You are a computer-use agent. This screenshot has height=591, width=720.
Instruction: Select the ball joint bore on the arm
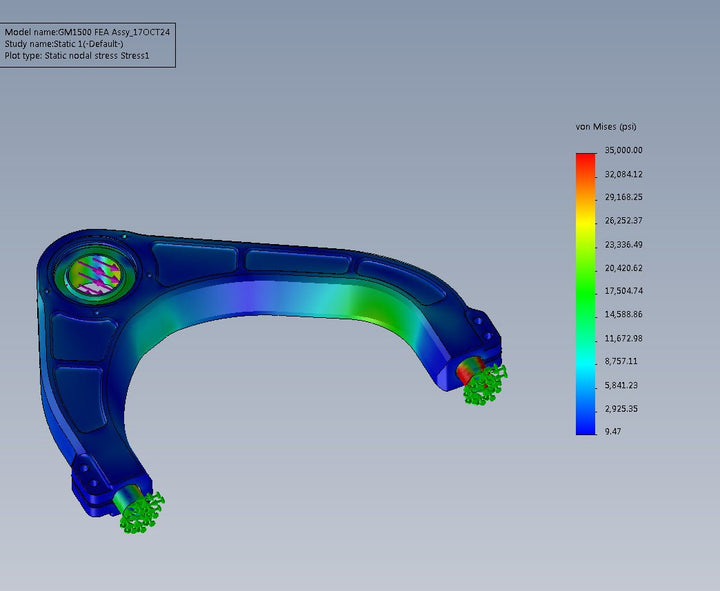click(x=94, y=273)
